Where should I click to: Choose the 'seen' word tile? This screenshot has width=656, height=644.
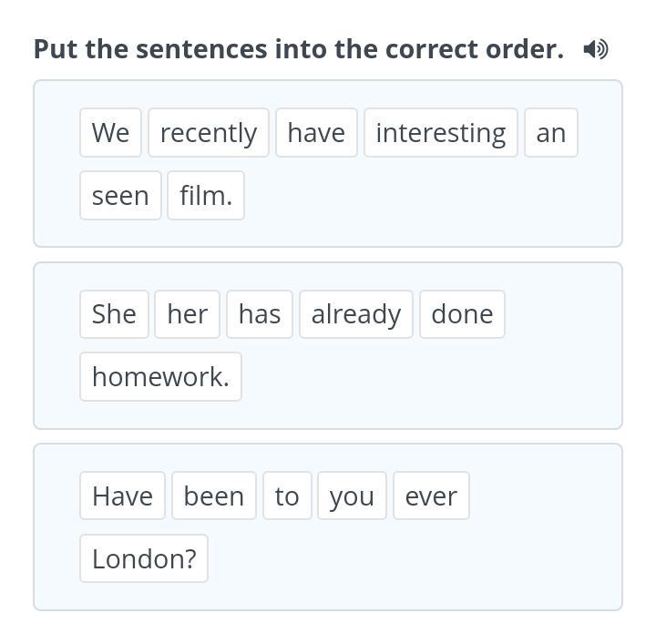click(x=120, y=196)
